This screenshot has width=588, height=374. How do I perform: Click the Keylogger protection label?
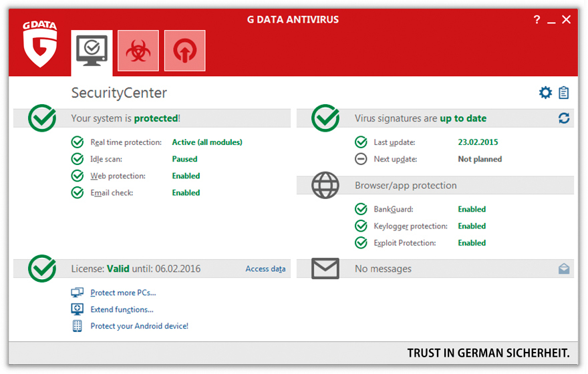pyautogui.click(x=411, y=226)
